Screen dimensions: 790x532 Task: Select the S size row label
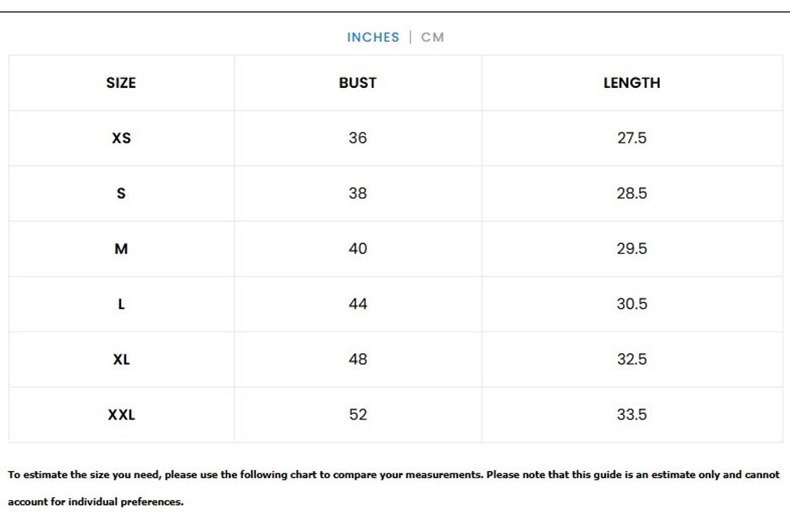tap(121, 194)
